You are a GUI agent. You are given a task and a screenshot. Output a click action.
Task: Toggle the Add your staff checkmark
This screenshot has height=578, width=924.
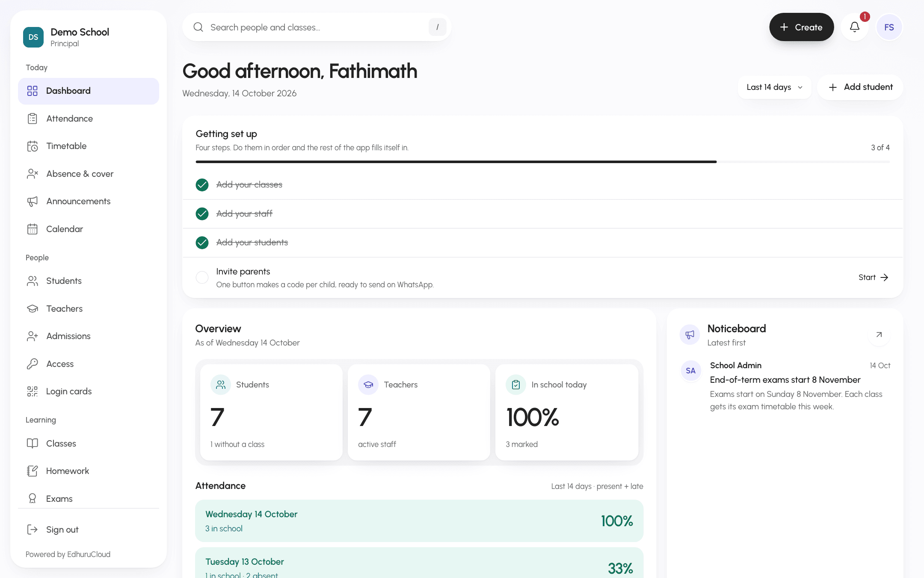tap(202, 214)
